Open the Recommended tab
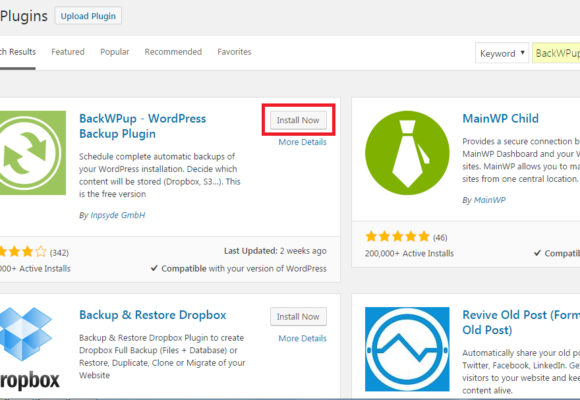Screen dimensions: 580x400 [x=173, y=52]
